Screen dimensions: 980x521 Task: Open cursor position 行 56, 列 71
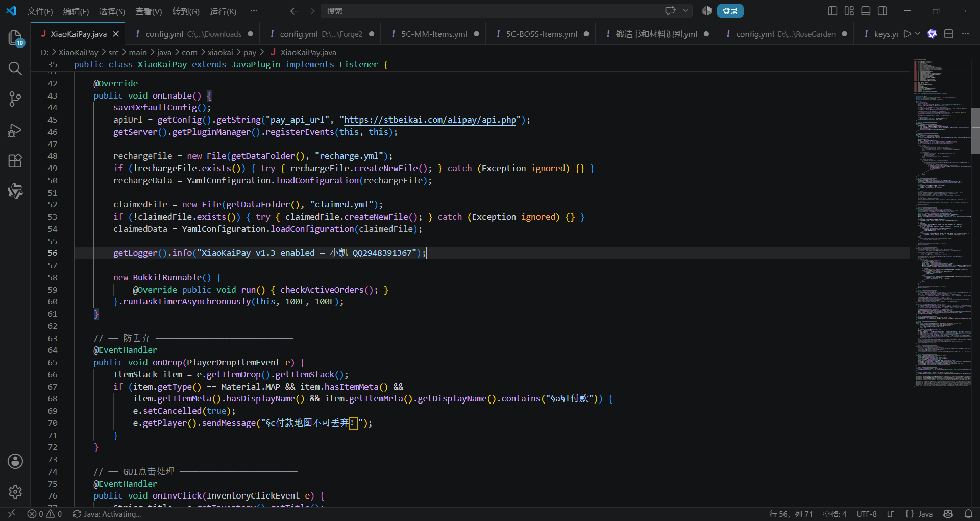[x=791, y=514]
